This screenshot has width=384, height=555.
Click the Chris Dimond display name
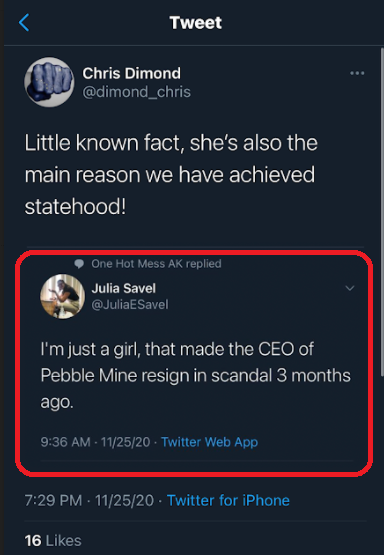point(131,73)
